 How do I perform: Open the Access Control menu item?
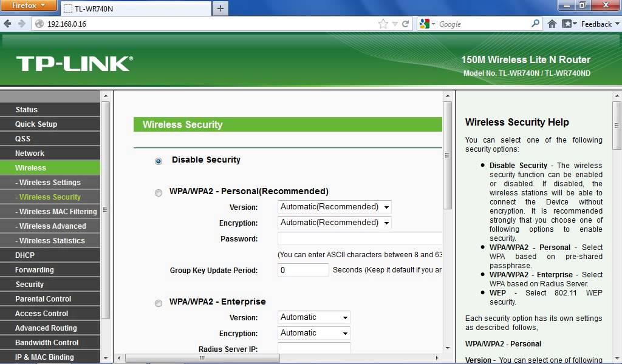click(x=50, y=313)
